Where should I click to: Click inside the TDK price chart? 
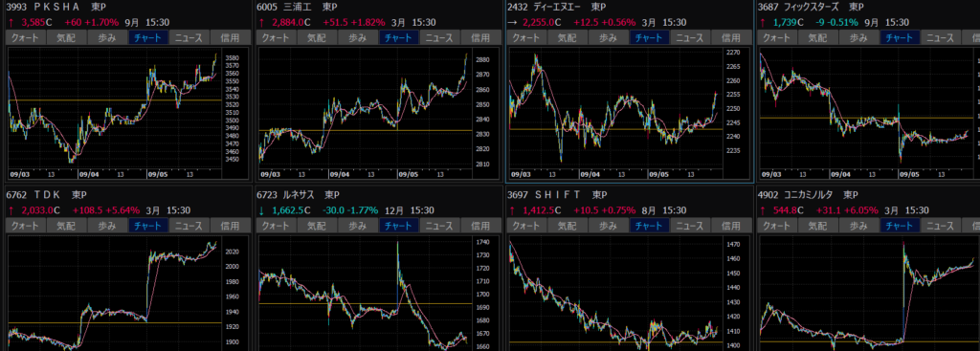point(115,294)
